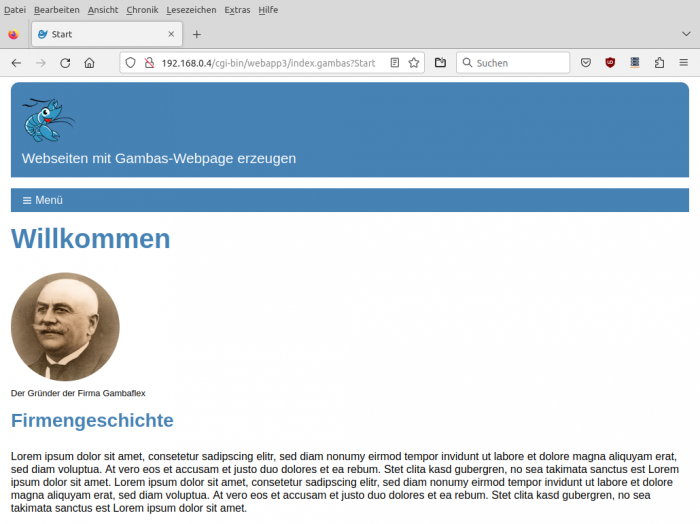
Task: Open the Datei menu
Action: click(15, 9)
